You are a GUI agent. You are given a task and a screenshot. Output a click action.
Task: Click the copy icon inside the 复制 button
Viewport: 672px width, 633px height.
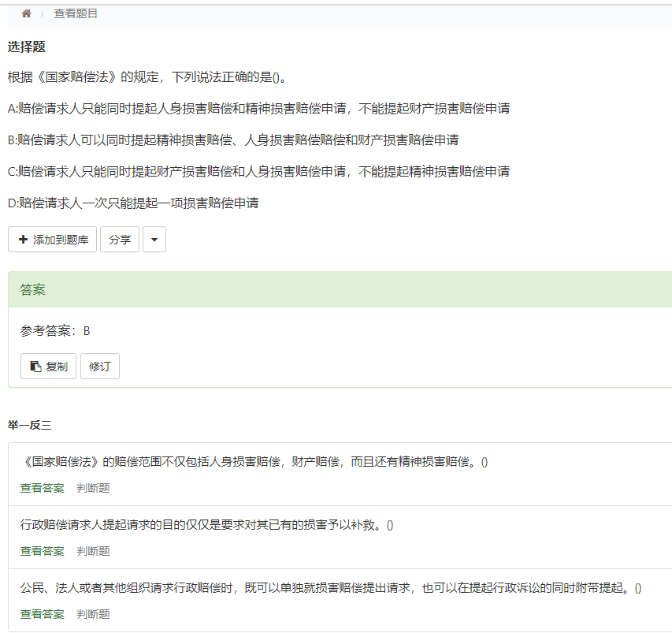(x=35, y=366)
